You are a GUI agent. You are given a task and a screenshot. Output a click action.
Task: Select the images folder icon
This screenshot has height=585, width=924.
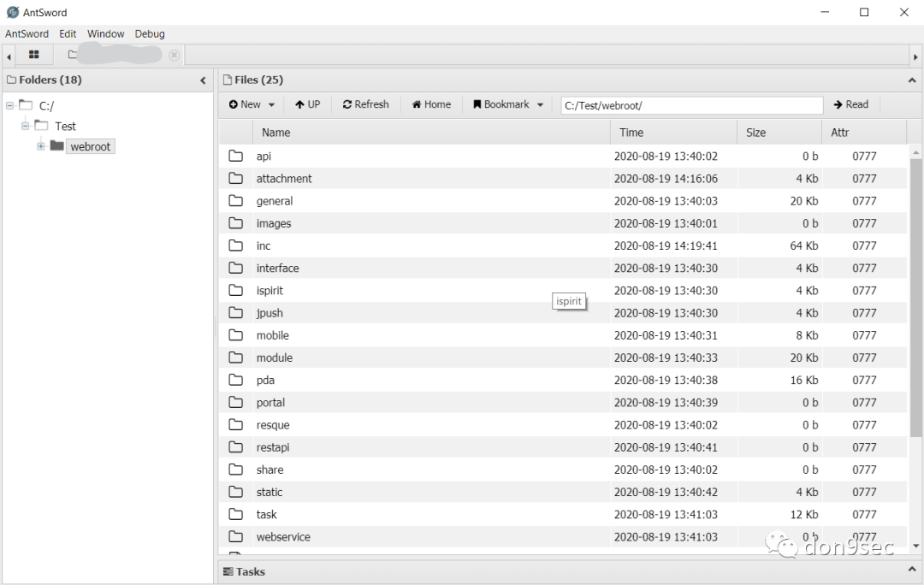[236, 223]
